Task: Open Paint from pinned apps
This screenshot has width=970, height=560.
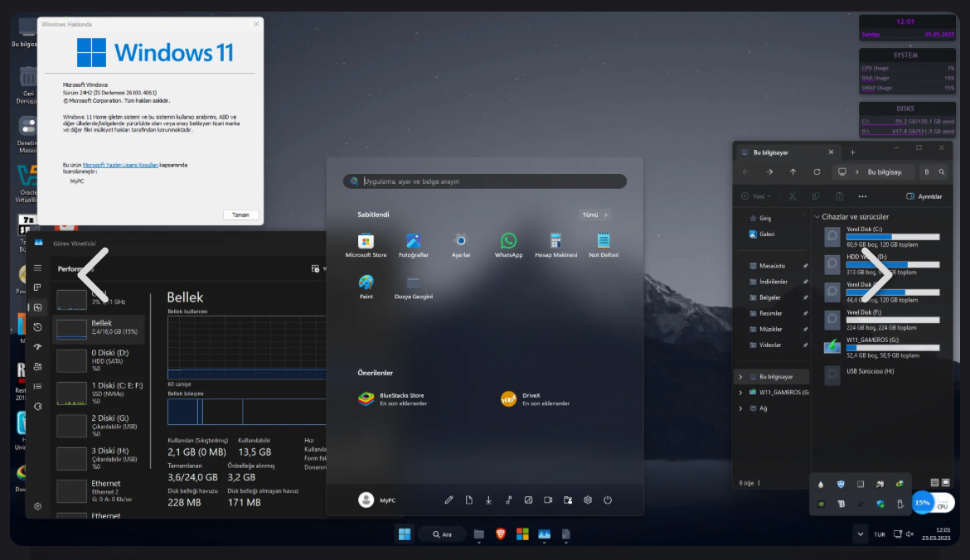Action: (x=366, y=287)
